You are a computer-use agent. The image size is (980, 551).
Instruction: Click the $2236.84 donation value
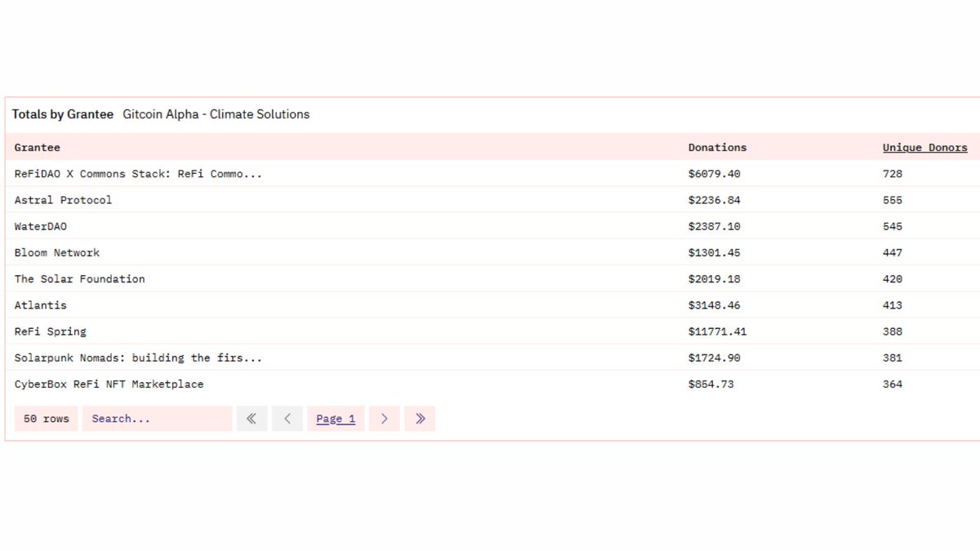(x=715, y=200)
